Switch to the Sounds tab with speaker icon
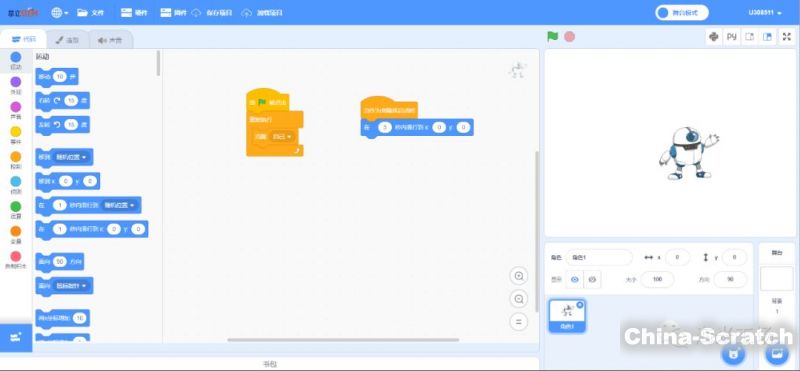This screenshot has width=800, height=371. [x=111, y=39]
